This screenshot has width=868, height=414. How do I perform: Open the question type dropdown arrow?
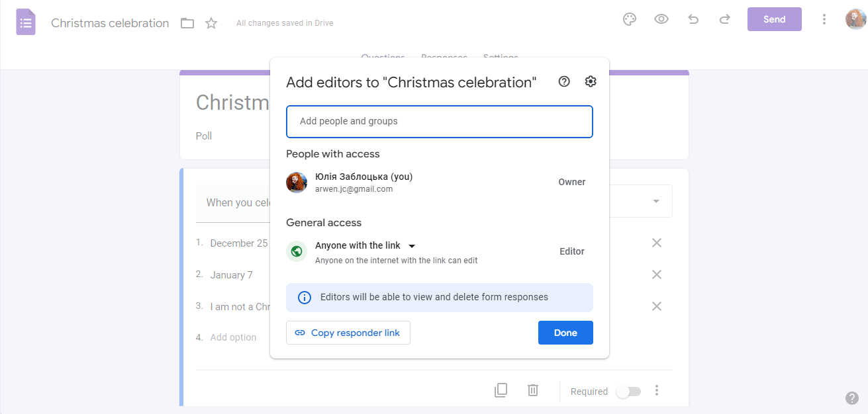(x=656, y=201)
